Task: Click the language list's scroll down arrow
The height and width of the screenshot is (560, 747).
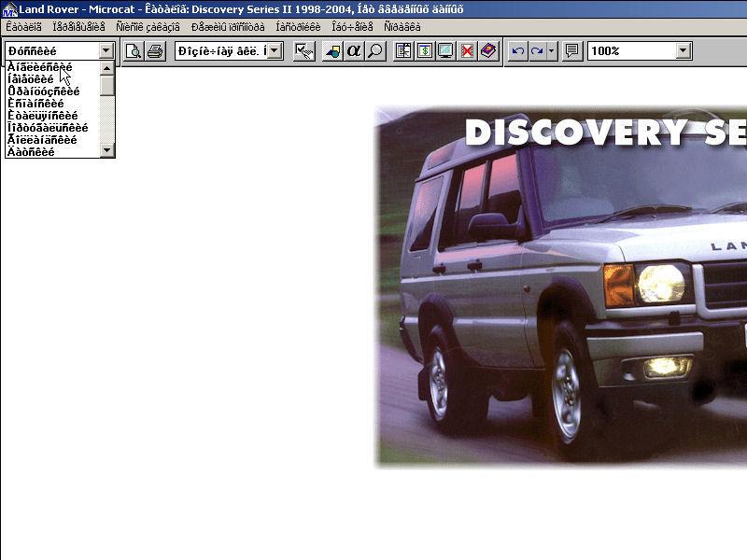Action: (107, 149)
